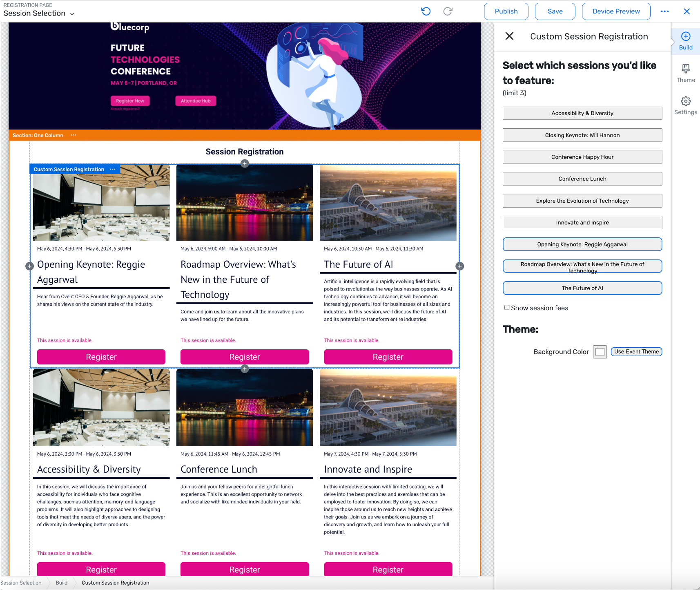700x590 pixels.
Task: Click the Custom Session Registration widget label
Action: [69, 169]
